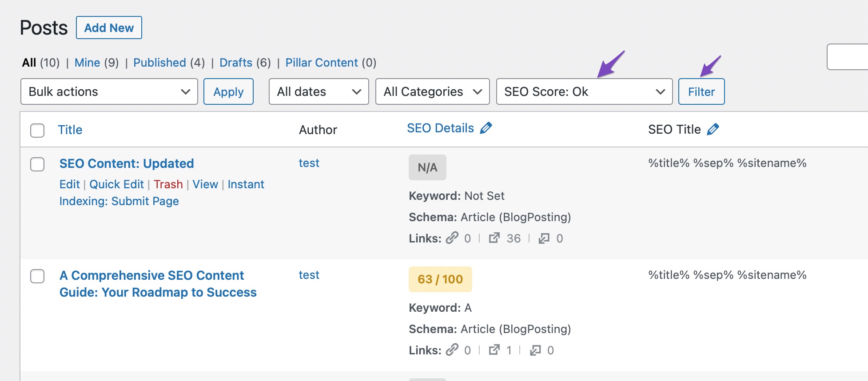
Task: Click the Filter button
Action: point(701,91)
